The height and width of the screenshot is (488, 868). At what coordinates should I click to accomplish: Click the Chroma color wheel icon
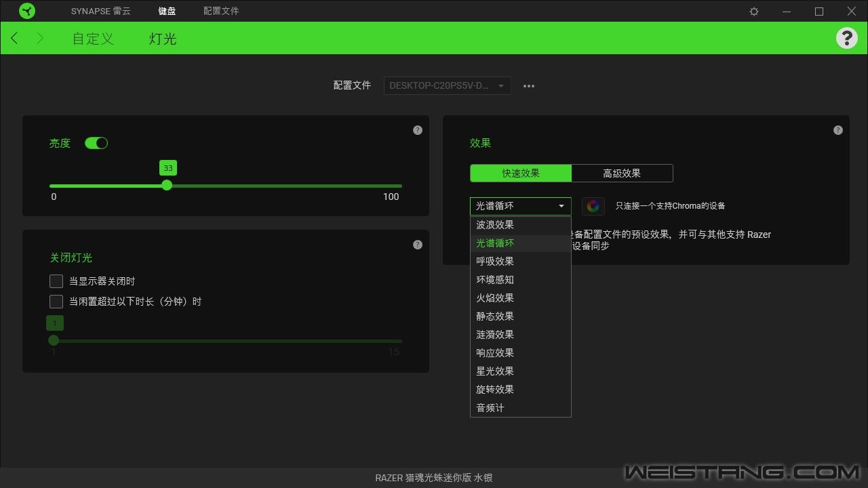click(593, 206)
